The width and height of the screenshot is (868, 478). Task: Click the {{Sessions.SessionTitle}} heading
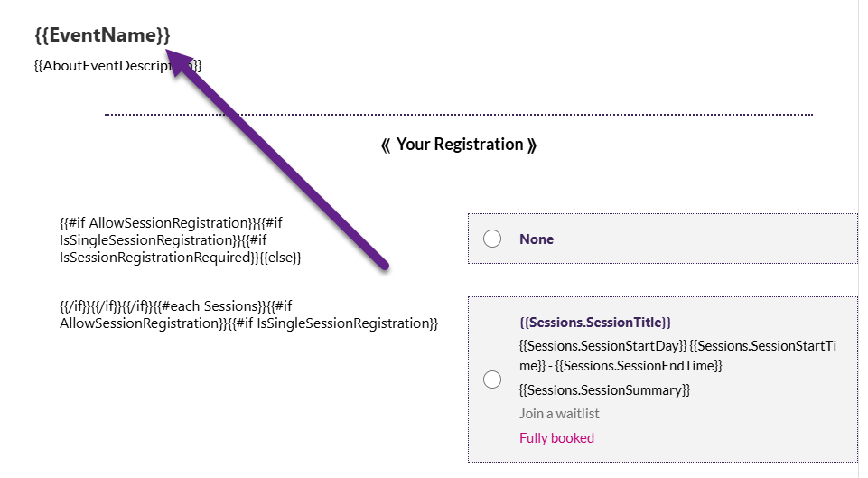click(595, 322)
